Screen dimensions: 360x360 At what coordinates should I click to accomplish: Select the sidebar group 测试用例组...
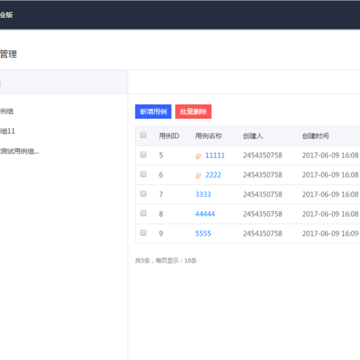[19, 152]
